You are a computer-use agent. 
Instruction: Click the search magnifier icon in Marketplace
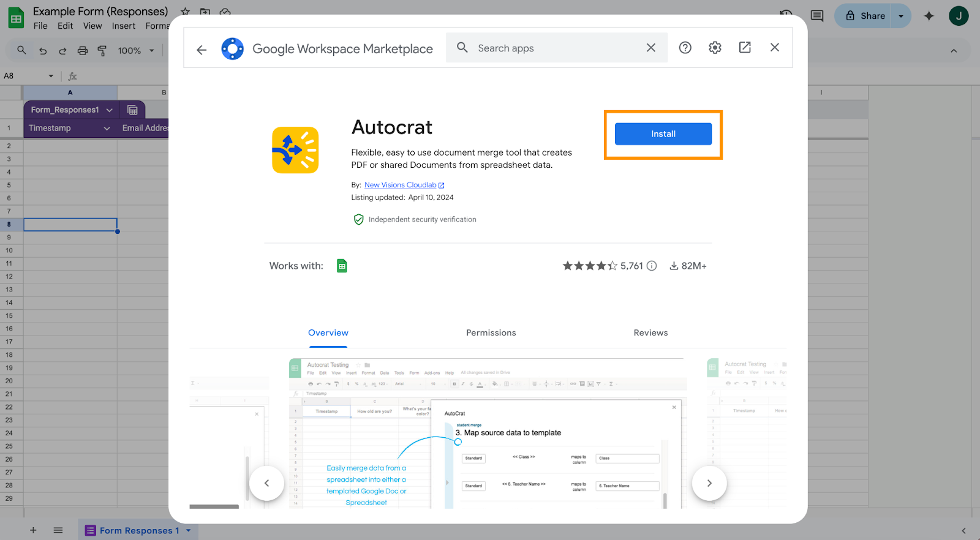click(x=462, y=48)
